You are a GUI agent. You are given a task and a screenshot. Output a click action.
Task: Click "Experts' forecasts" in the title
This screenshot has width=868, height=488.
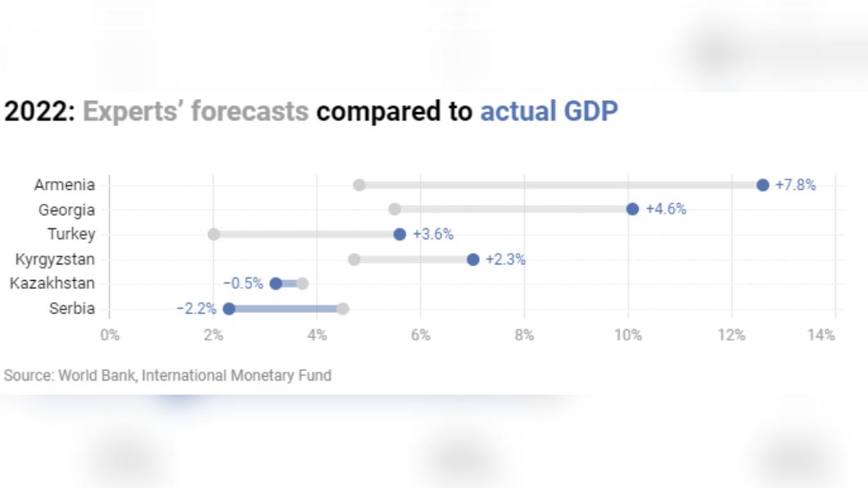(196, 111)
